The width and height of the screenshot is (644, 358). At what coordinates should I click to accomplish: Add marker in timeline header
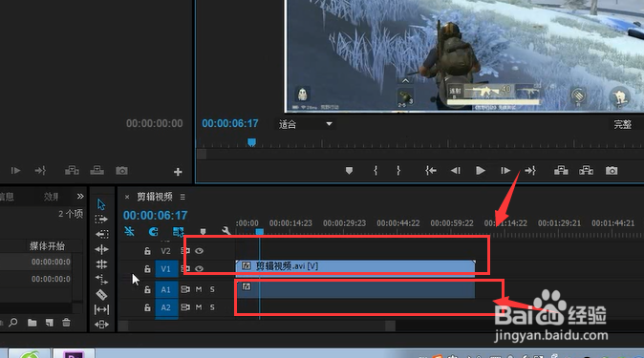click(x=203, y=232)
